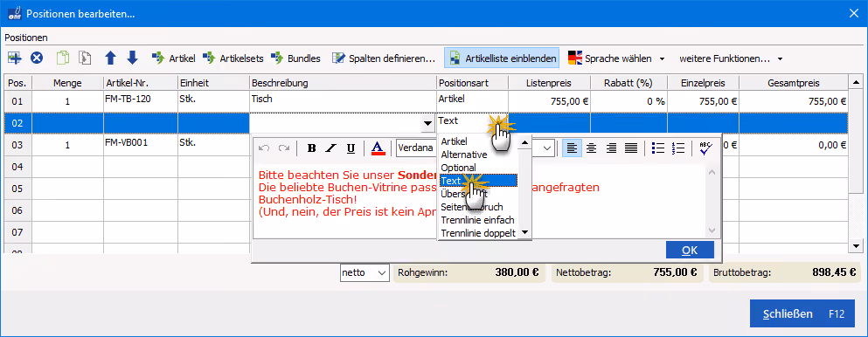868x337 pixels.
Task: Open the font color picker
Action: pos(378,148)
